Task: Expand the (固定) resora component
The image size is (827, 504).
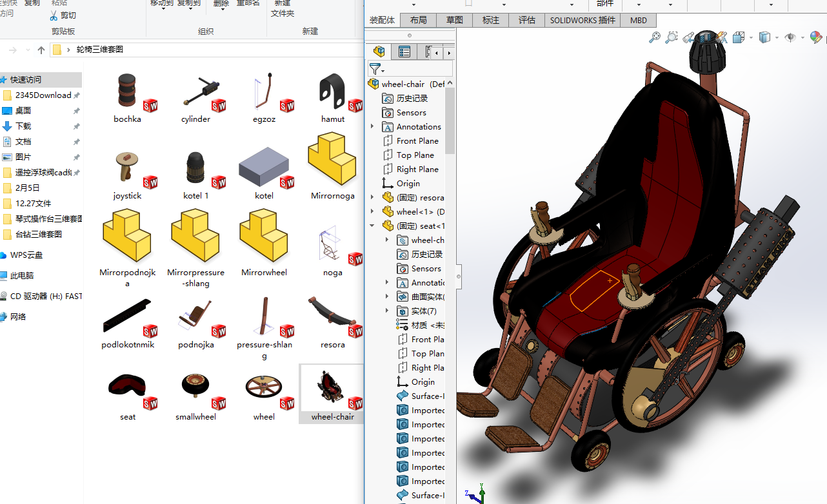Action: pos(372,197)
